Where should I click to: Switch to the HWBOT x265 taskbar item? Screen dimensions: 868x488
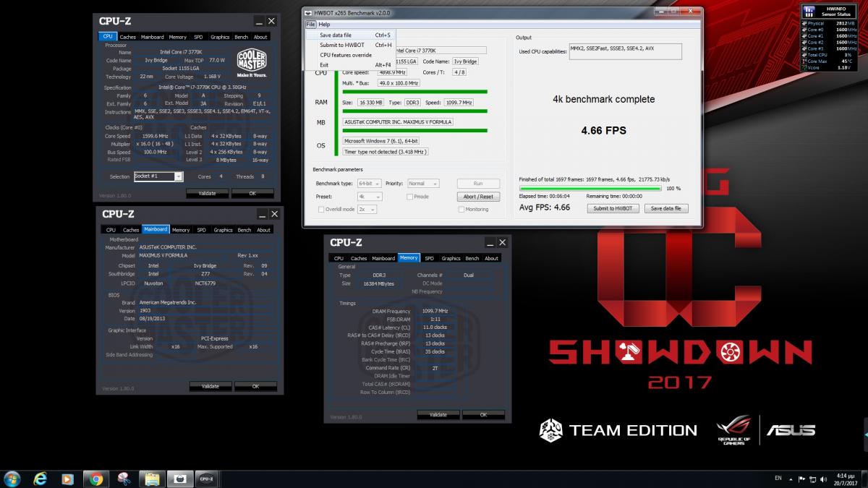click(x=179, y=479)
